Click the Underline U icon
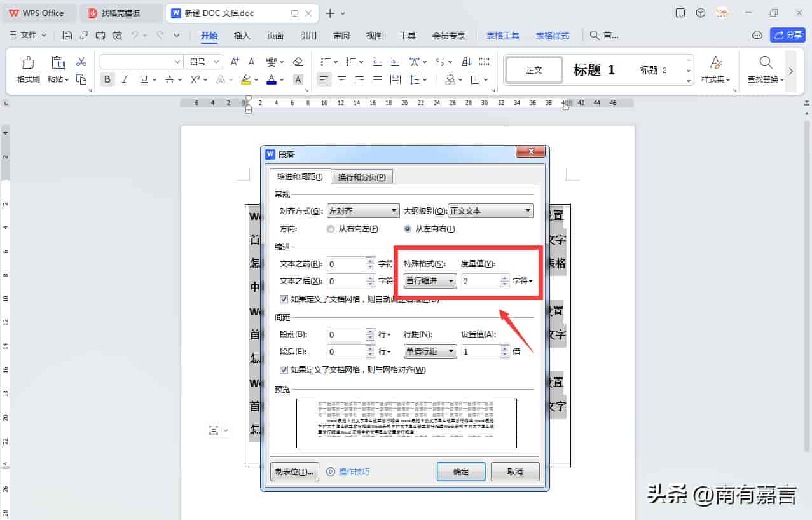The width and height of the screenshot is (812, 520). pyautogui.click(x=144, y=79)
